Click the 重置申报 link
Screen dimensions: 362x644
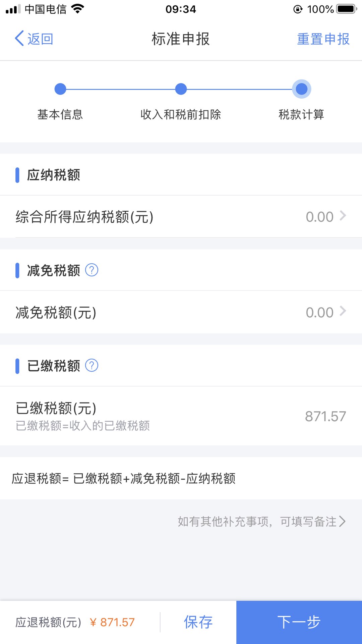(x=323, y=39)
